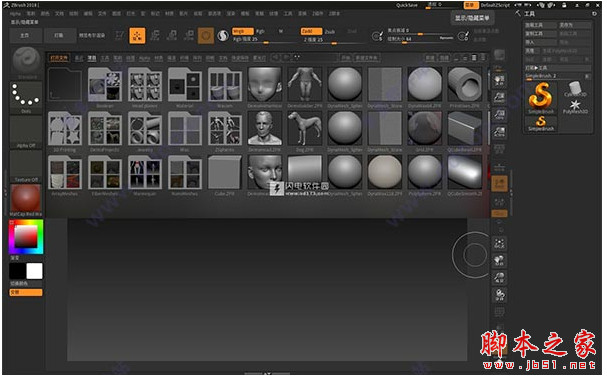Select the Zoom magnifier icon below Scroll
This screenshot has width=607, height=376.
point(499,97)
